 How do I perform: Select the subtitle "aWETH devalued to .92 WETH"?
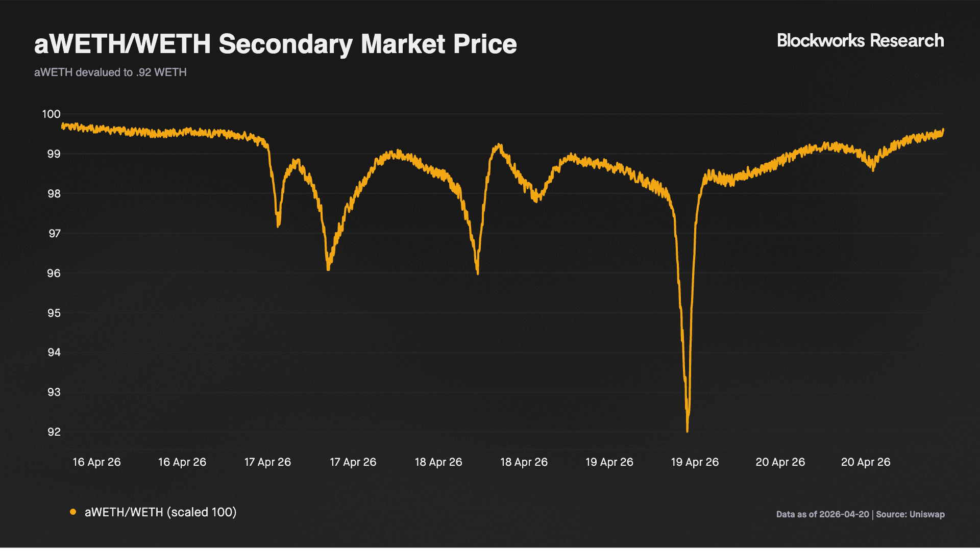110,72
